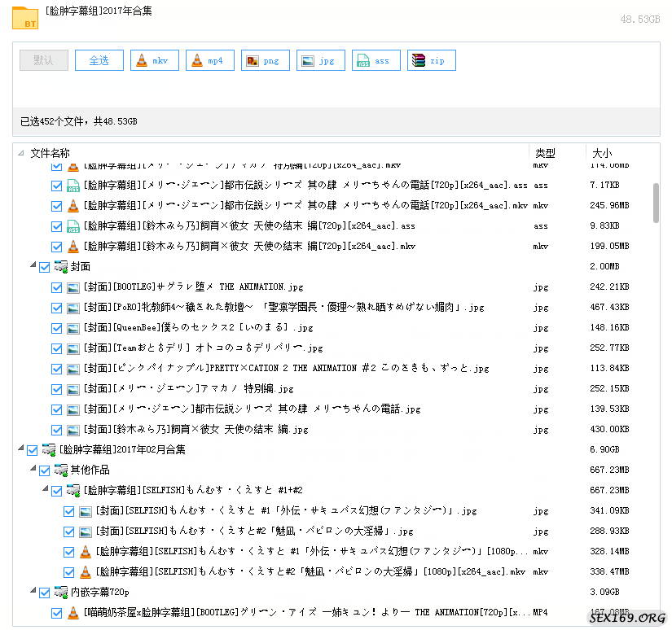Collapse the 封面 folder tree node
672x630 pixels.
33,266
